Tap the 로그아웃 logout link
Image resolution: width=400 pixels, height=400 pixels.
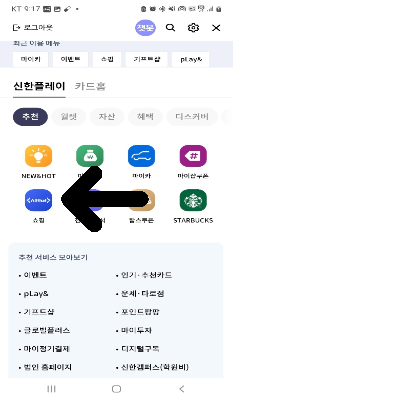coord(32,28)
